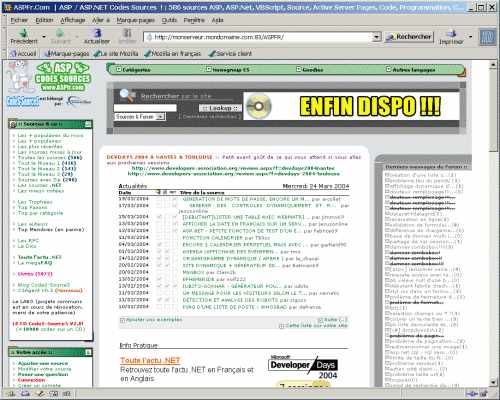Click the security lock status icon
The height and width of the screenshot is (400, 500).
[x=484, y=394]
